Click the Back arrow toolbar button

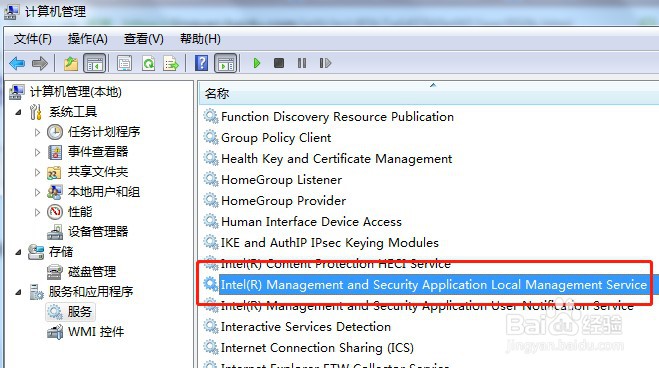[x=17, y=63]
